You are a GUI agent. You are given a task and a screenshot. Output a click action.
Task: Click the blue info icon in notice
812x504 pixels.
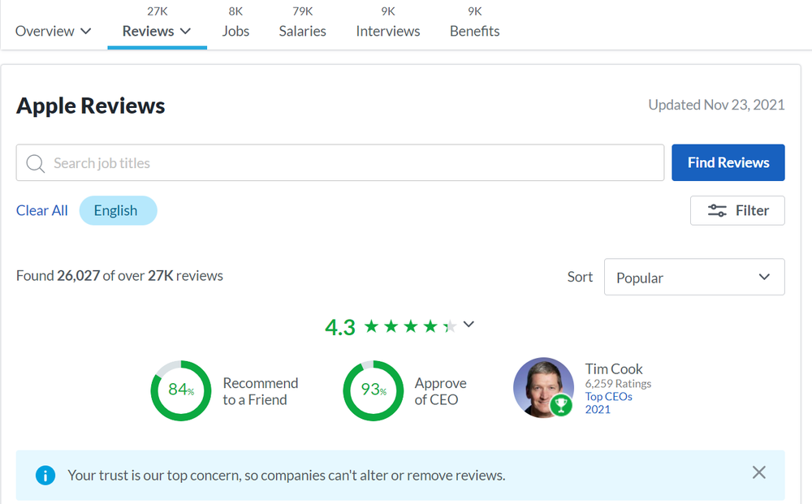[45, 475]
